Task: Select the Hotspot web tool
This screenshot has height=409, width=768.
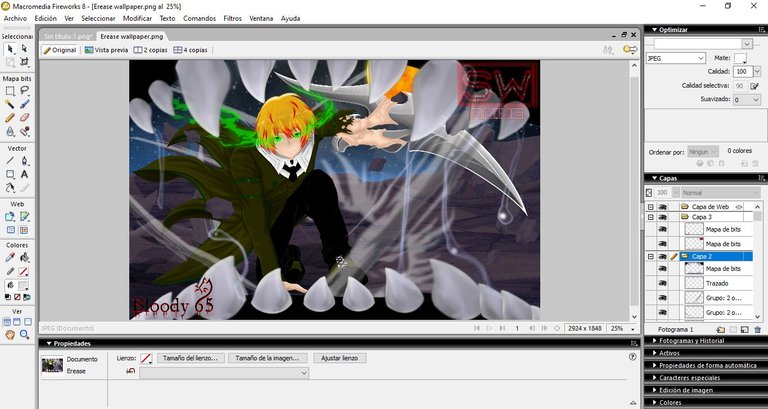Action: tap(10, 217)
